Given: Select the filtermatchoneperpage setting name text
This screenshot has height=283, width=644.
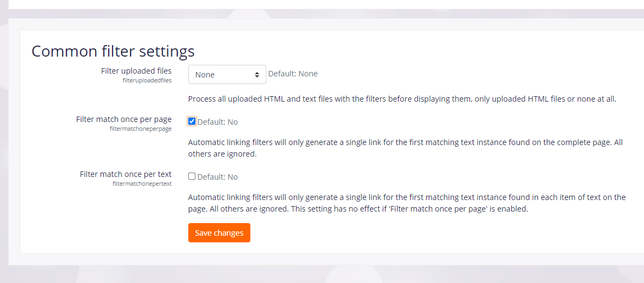Looking at the screenshot, I should click(x=141, y=129).
